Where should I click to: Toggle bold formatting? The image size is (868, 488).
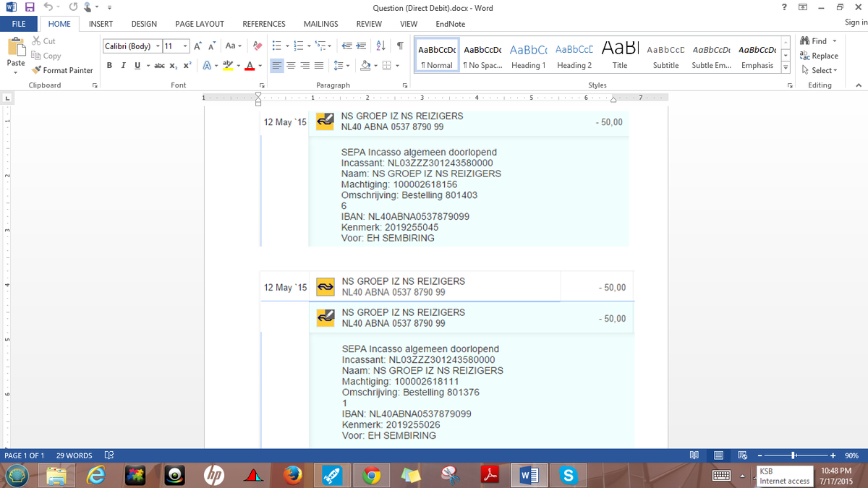tap(109, 65)
